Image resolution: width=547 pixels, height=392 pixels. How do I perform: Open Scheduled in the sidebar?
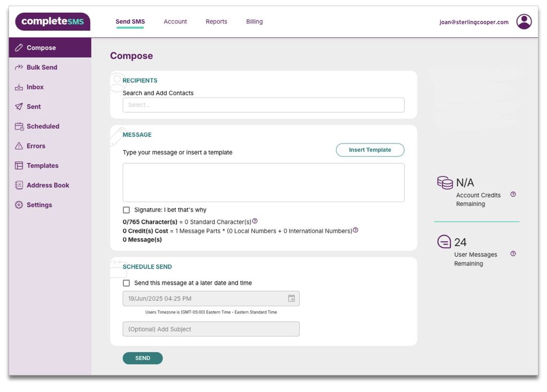tap(50, 126)
